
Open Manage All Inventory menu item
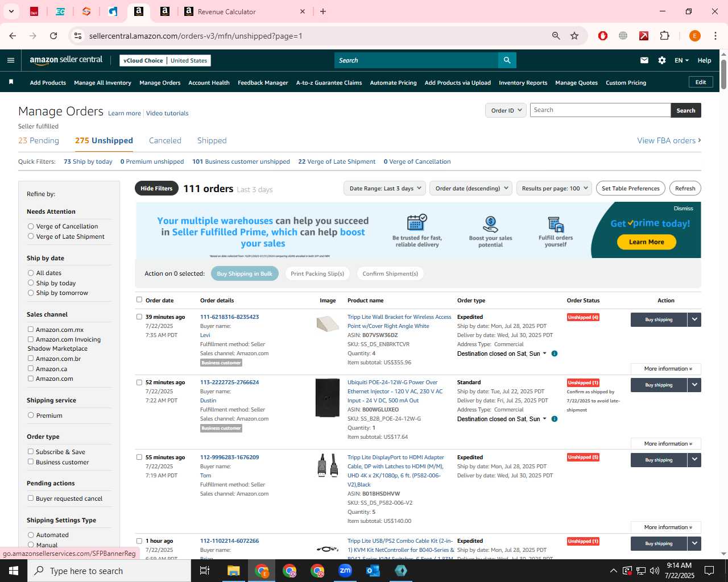click(102, 82)
